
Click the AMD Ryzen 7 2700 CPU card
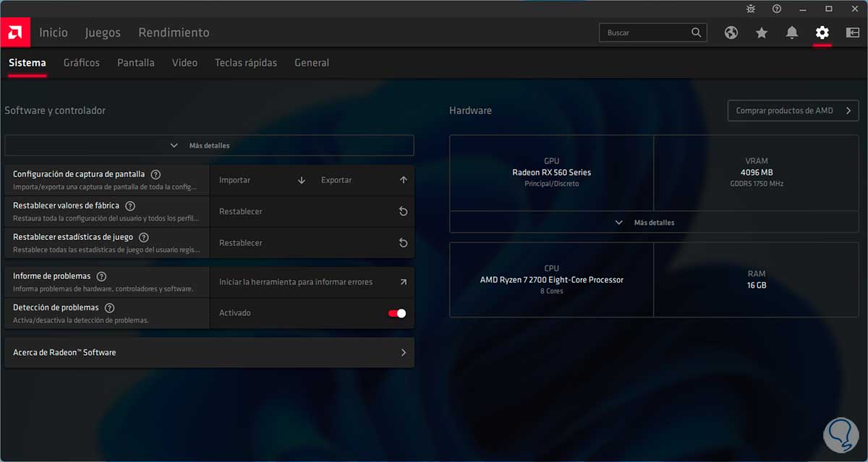(x=551, y=280)
